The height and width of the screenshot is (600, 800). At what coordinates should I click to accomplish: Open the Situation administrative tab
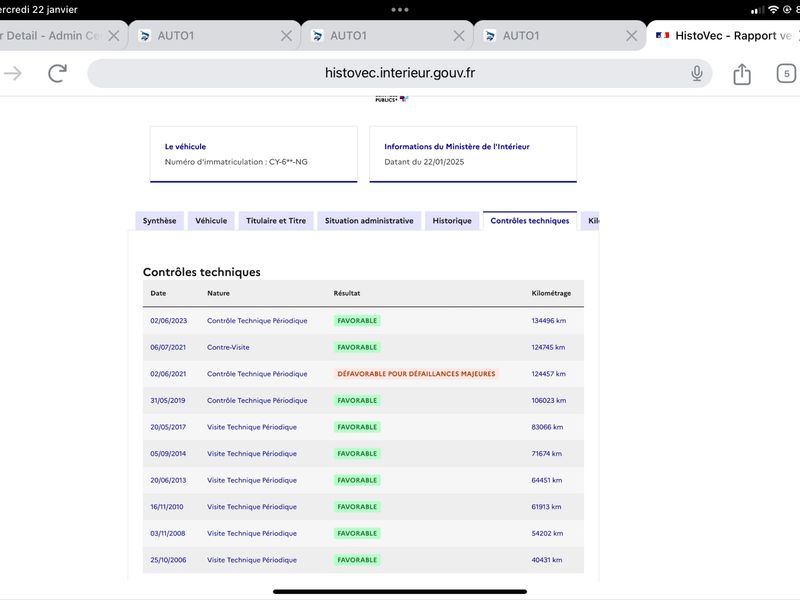coord(369,221)
